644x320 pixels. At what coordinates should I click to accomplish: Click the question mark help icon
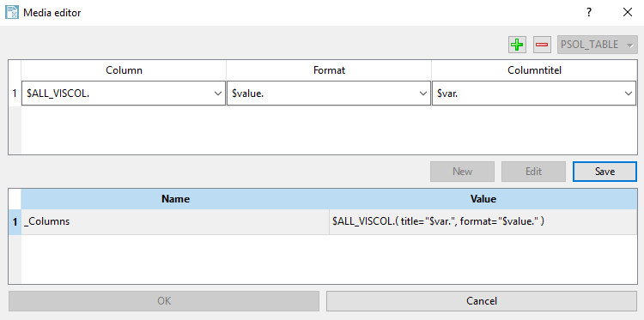click(x=589, y=12)
